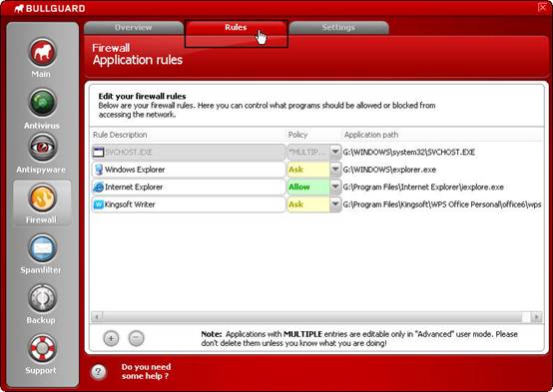553x392 pixels.
Task: Click the iexplore.exe application path
Action: [x=423, y=187]
